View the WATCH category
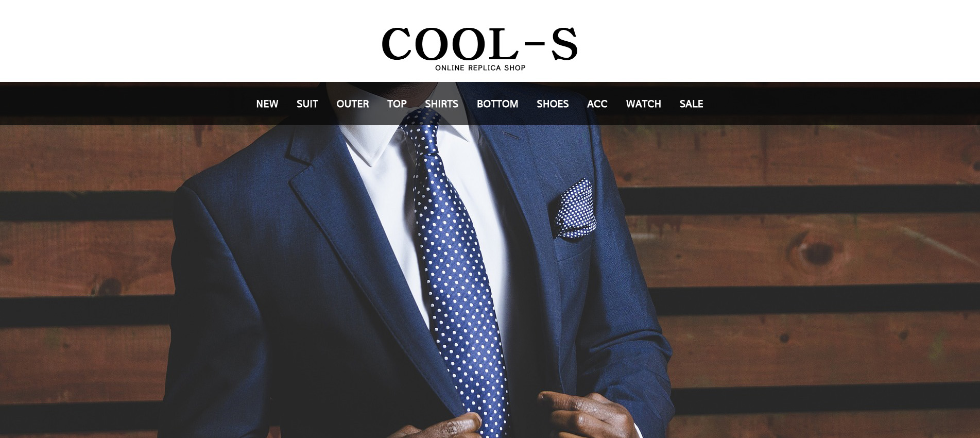980x438 pixels. 643,104
